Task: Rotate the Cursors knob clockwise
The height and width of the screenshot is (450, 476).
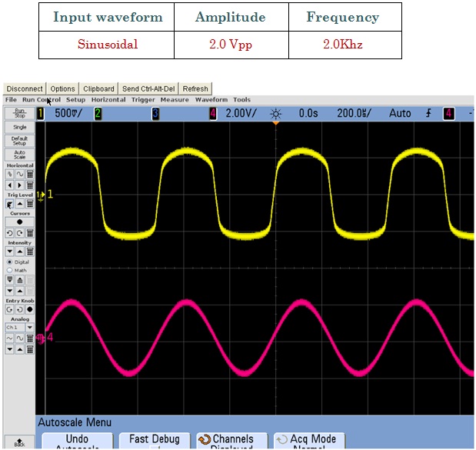Action: (20, 233)
